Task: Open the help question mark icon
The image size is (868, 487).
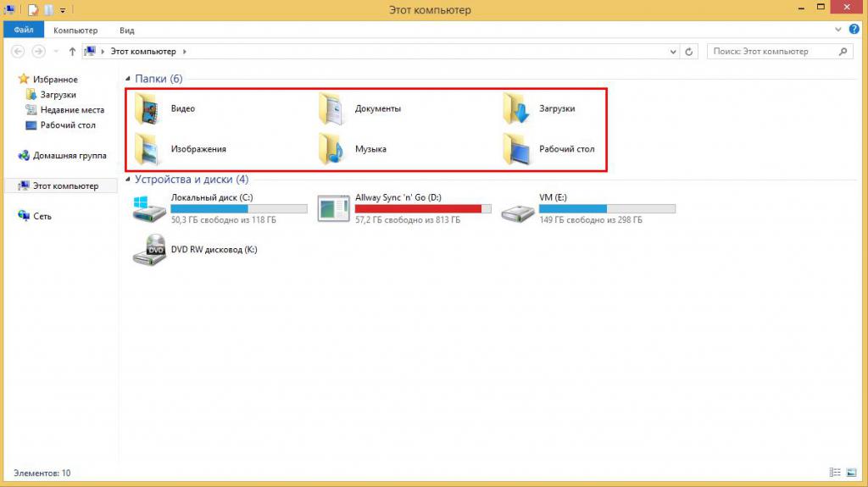Action: 854,30
